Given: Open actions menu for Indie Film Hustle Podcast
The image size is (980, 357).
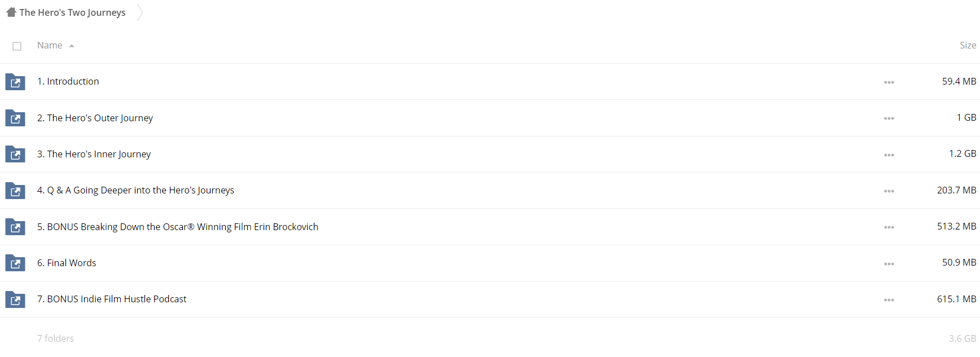Looking at the screenshot, I should tap(889, 300).
